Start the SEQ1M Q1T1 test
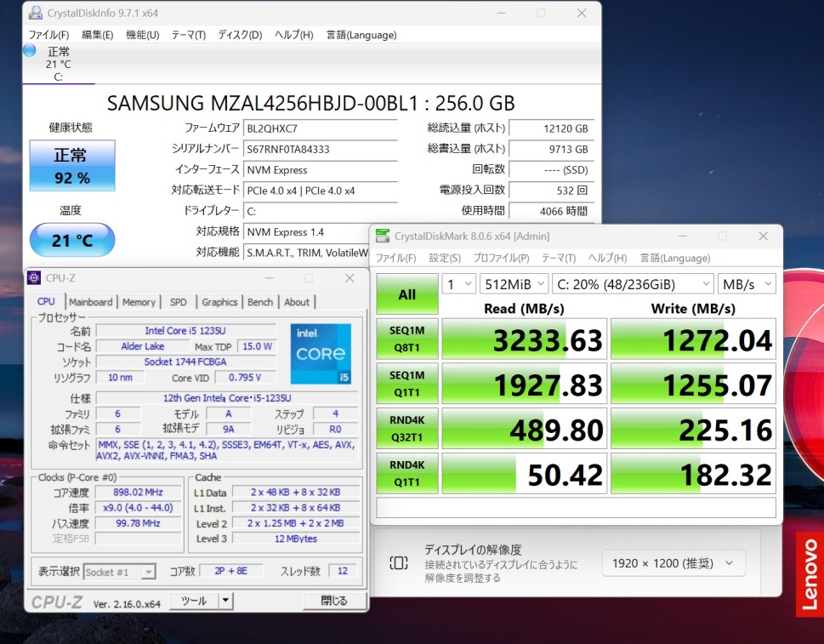The height and width of the screenshot is (644, 824). [406, 384]
